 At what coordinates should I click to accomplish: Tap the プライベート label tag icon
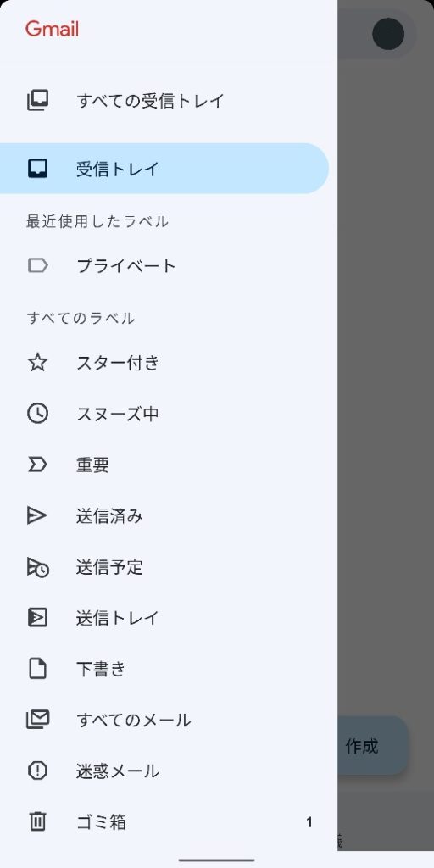click(37, 265)
